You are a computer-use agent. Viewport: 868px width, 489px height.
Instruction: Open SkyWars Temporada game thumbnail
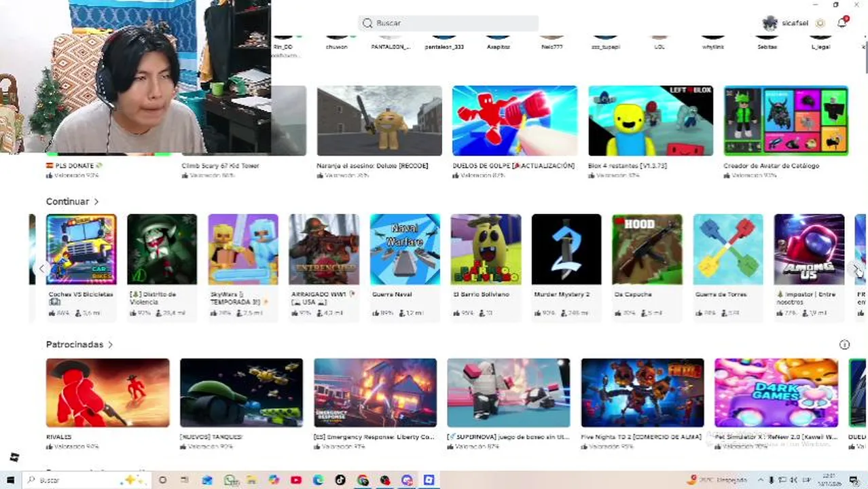[243, 249]
